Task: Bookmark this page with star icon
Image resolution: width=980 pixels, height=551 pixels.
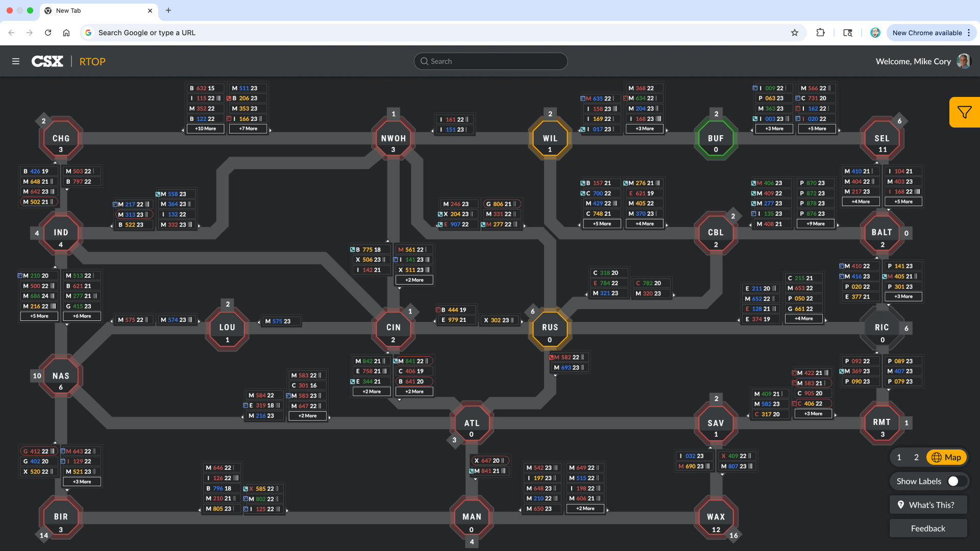Action: point(795,33)
